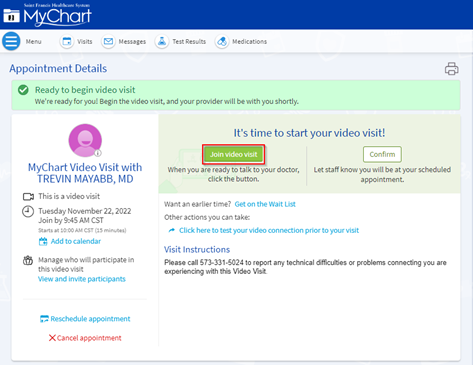Image resolution: width=473 pixels, height=365 pixels.
Task: Click 'Other actions you can take:' text
Action: tap(207, 217)
